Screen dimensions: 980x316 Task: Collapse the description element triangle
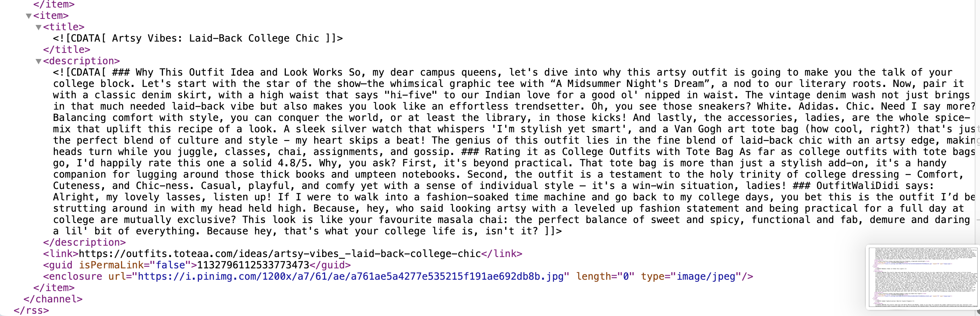click(39, 61)
